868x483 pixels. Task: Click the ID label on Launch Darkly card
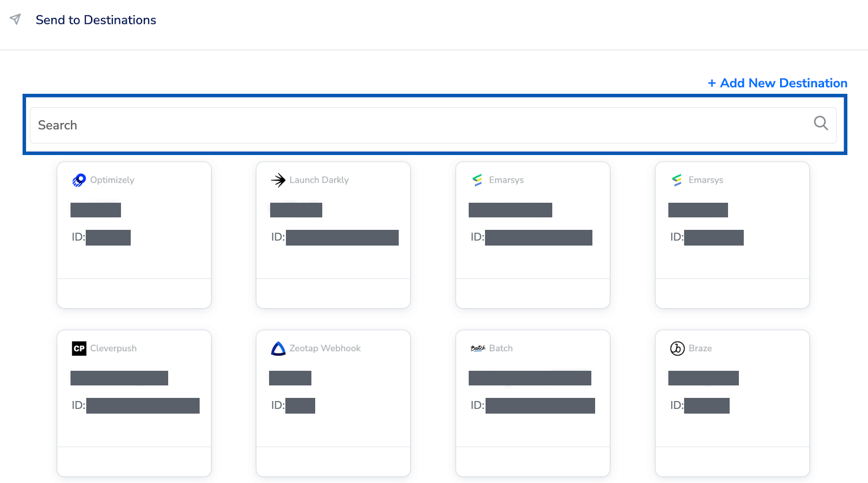(278, 237)
